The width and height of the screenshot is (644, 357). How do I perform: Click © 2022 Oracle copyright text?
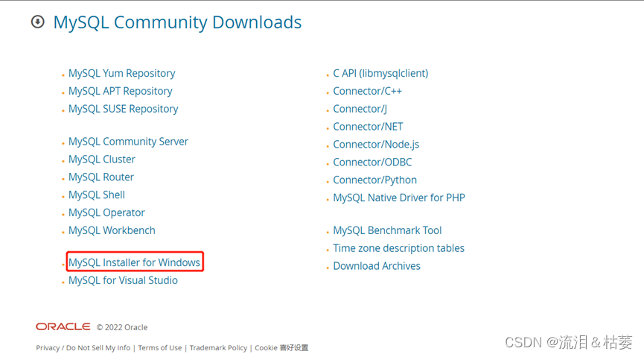[122, 327]
